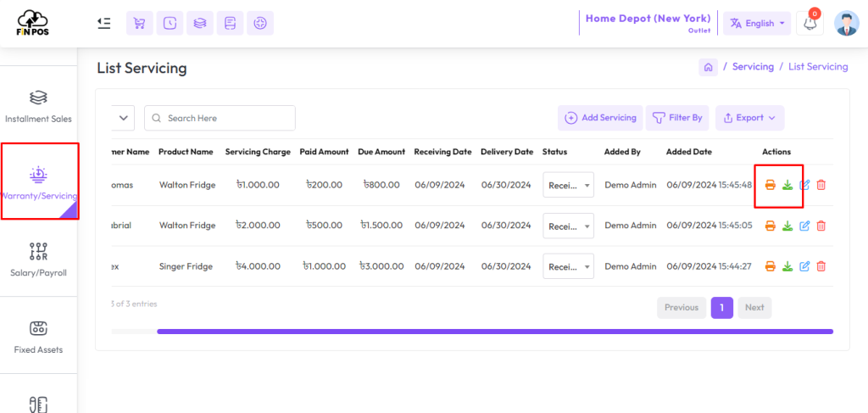
Task: Open Fixed Assets in sidebar
Action: [38, 336]
